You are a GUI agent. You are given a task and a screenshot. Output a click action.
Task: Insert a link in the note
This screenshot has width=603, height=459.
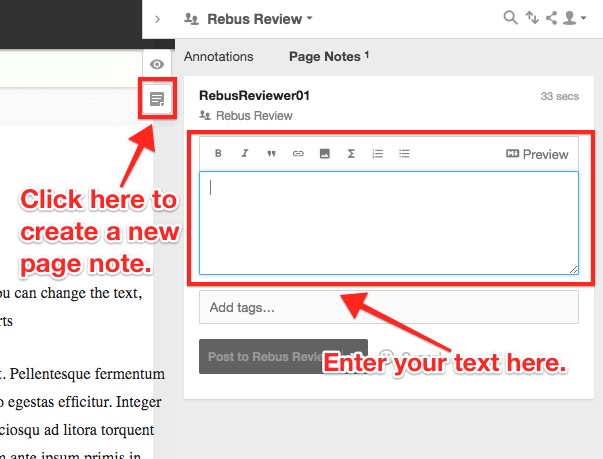(x=298, y=154)
